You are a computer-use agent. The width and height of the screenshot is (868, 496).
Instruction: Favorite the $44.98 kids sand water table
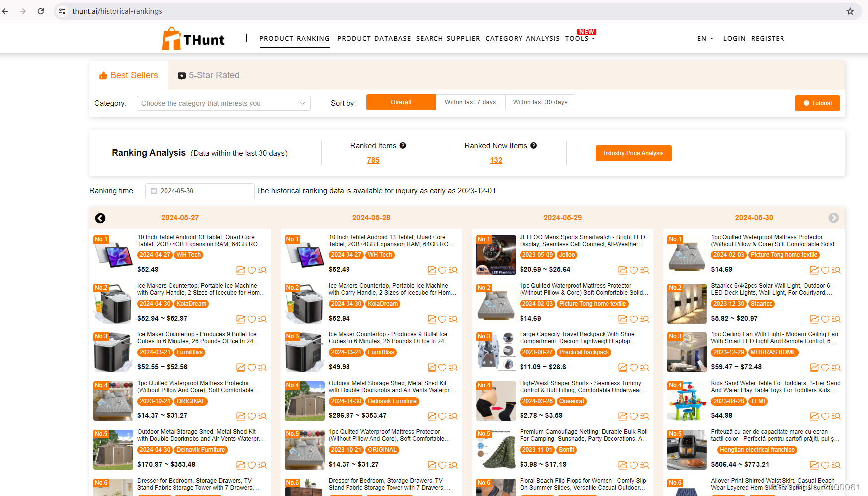[825, 416]
